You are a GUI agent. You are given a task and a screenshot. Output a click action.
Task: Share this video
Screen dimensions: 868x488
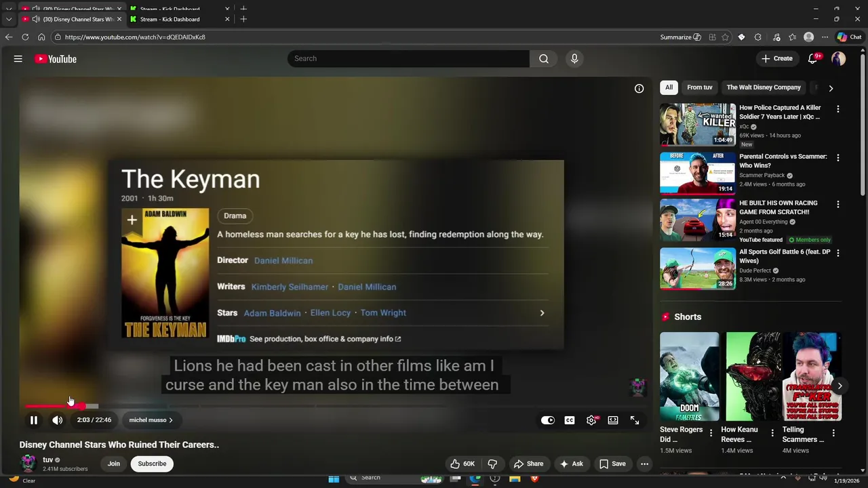[528, 464]
